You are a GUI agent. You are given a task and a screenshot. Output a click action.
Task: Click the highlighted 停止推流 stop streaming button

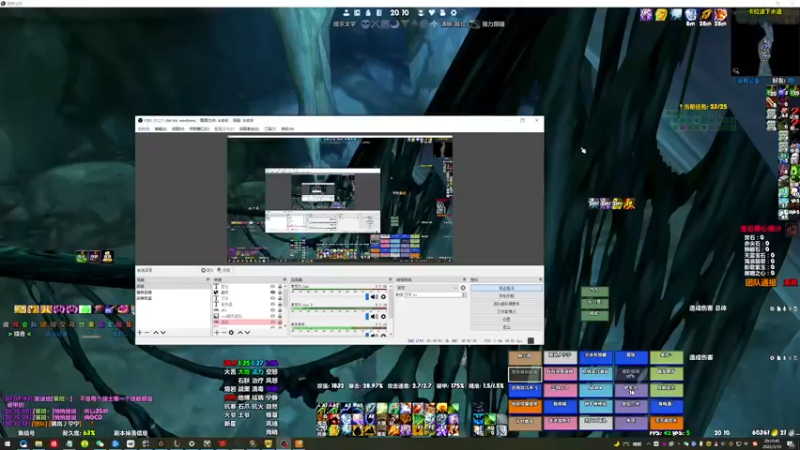[507, 288]
